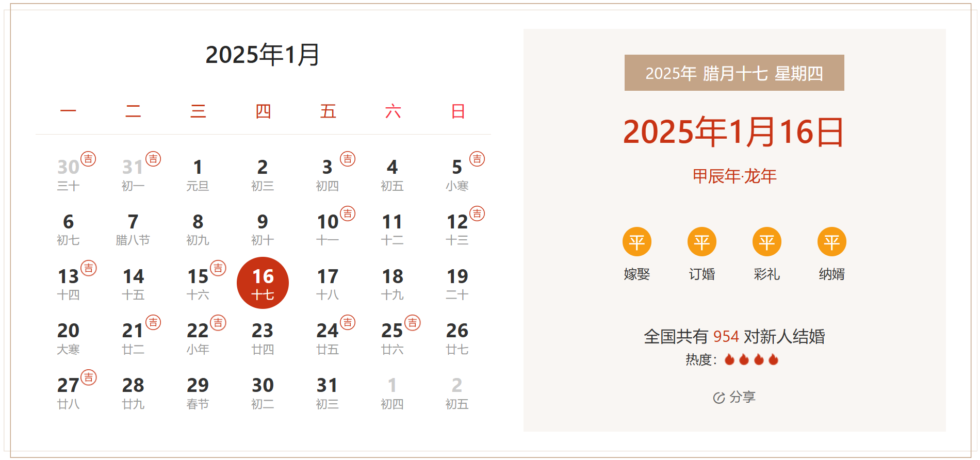Click the 吉 badge on January 13
980x460 pixels.
pos(89,268)
